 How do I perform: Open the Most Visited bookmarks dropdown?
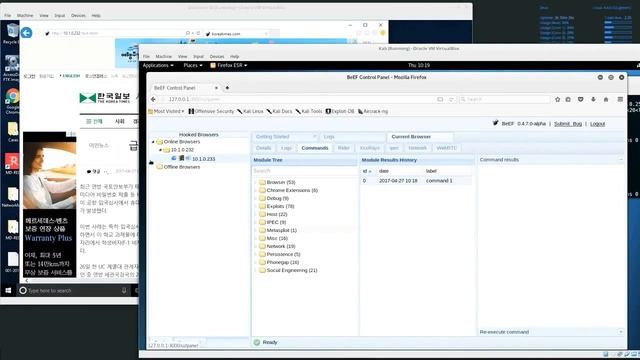pos(166,111)
